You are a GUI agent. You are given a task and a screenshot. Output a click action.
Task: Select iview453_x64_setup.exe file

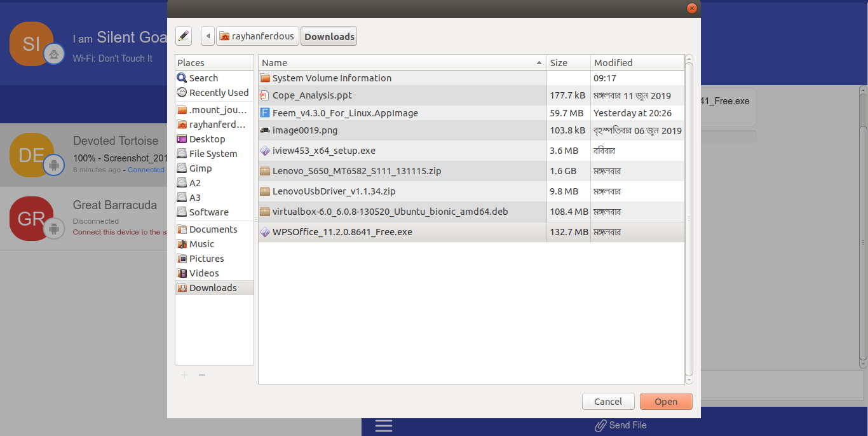pyautogui.click(x=471, y=151)
